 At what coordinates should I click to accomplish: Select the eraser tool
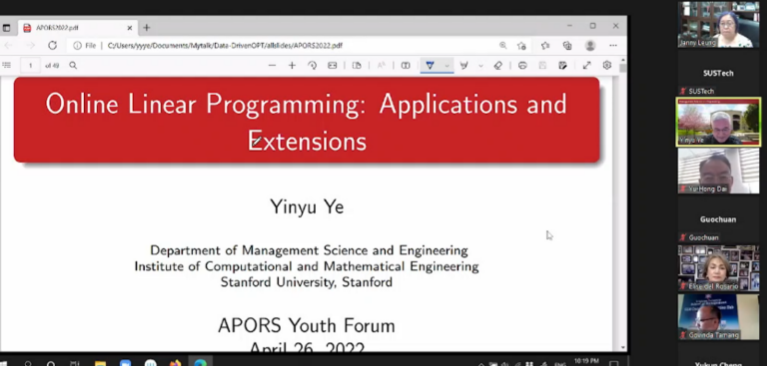(x=498, y=65)
